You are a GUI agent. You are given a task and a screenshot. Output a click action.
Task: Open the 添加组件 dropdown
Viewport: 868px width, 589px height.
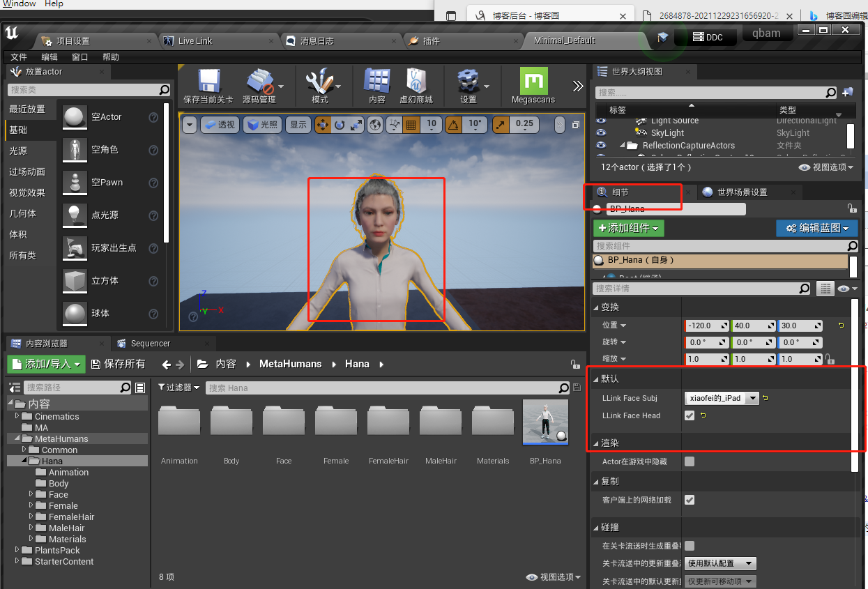628,228
